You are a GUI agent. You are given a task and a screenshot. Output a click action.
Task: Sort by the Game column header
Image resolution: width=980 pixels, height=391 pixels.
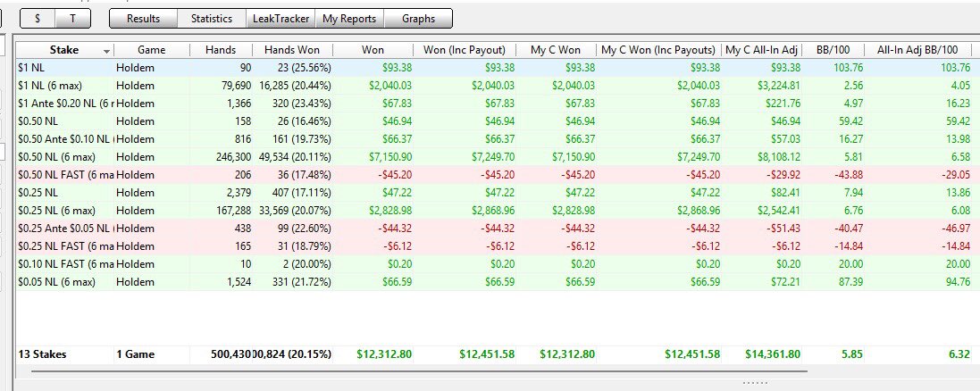(152, 50)
